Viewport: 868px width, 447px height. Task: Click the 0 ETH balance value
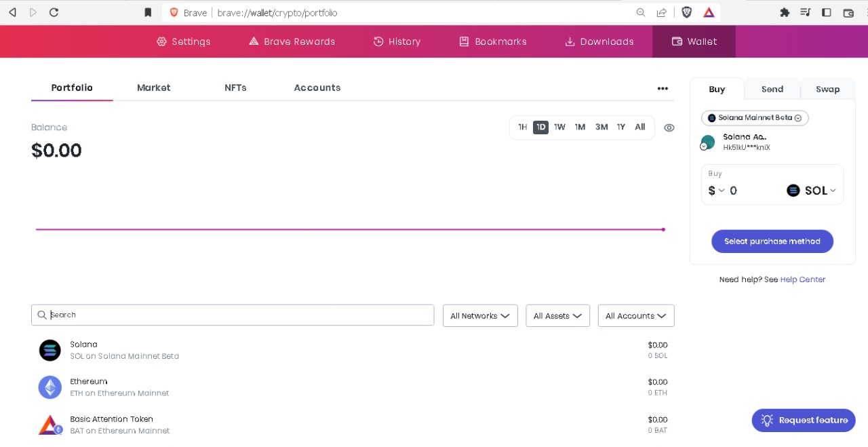pos(657,393)
